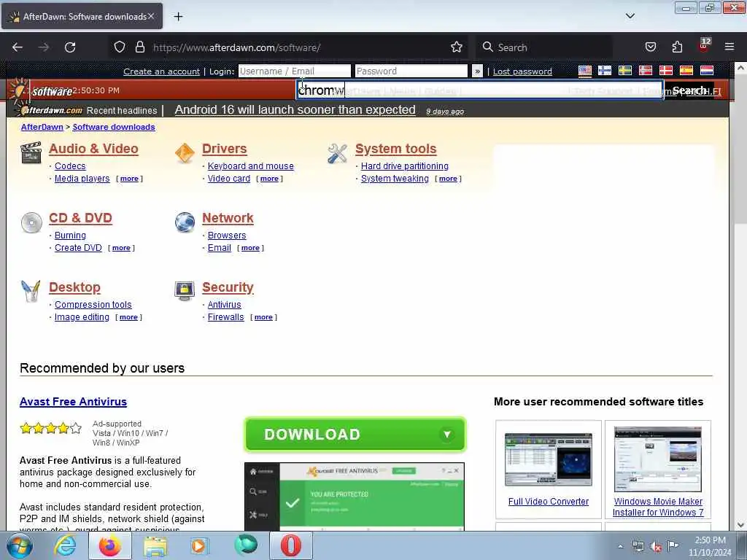Open a new browser tab

coord(178,17)
